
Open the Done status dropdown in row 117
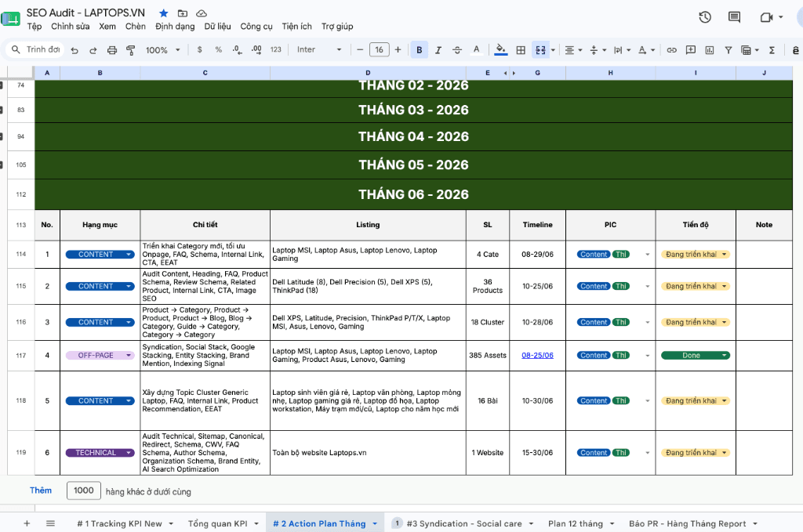click(696, 355)
